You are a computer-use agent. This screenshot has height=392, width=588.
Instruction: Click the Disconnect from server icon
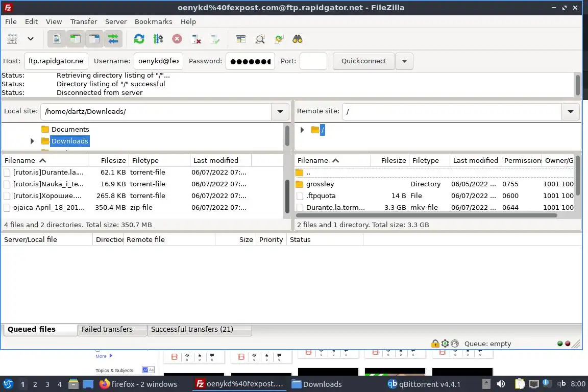pos(196,39)
